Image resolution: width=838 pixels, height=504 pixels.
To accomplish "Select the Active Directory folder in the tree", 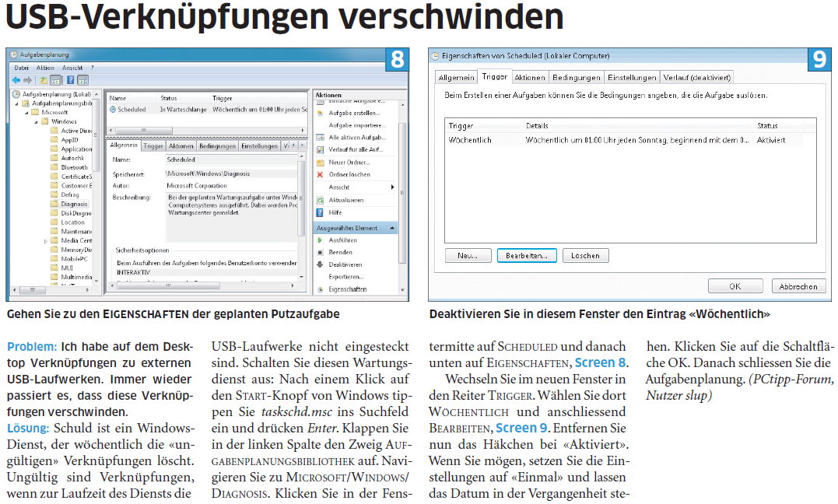I will click(x=76, y=131).
